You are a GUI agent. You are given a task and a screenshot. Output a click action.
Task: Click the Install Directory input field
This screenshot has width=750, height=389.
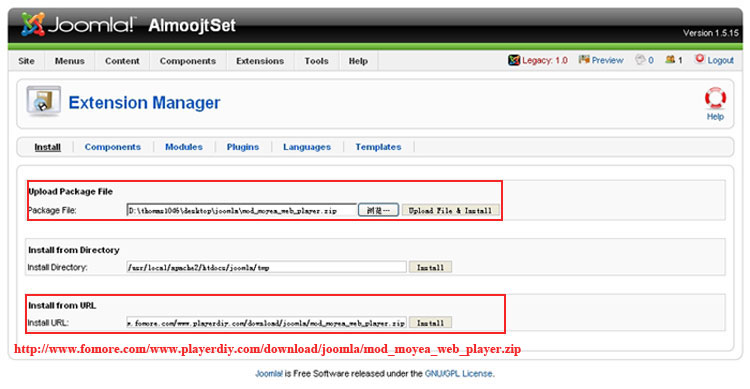pos(266,267)
